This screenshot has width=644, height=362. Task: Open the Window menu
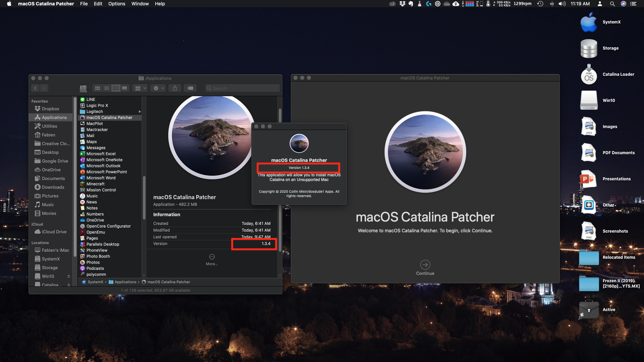click(140, 4)
